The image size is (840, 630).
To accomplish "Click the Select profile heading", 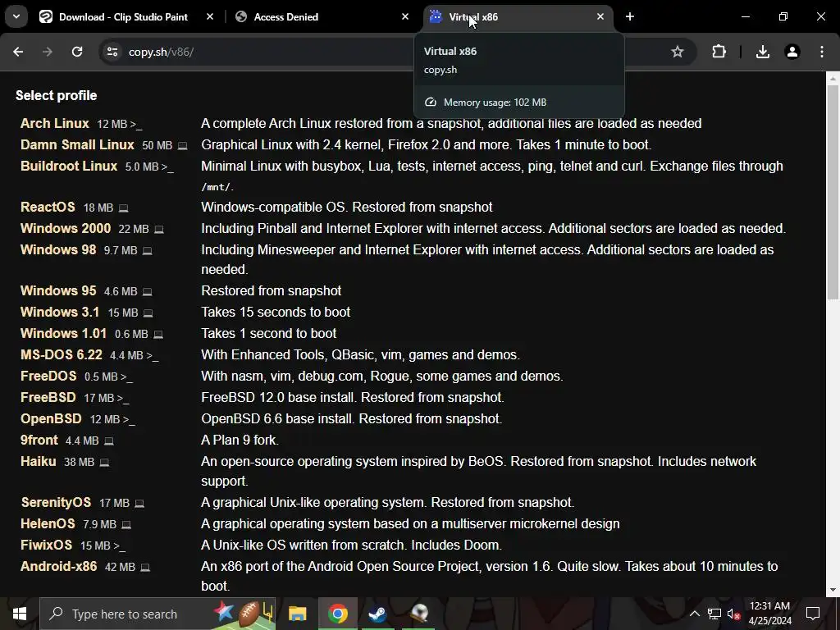I will [x=57, y=95].
